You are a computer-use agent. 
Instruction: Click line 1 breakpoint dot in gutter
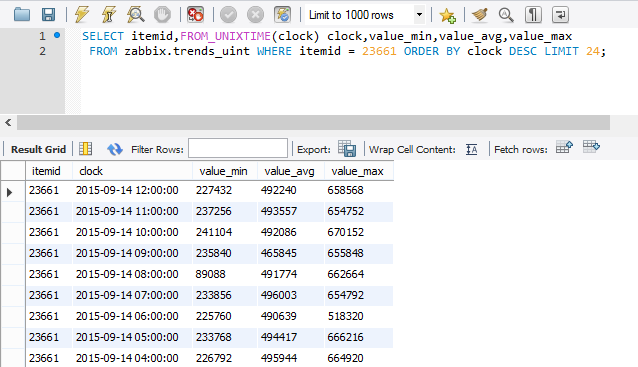tap(57, 35)
